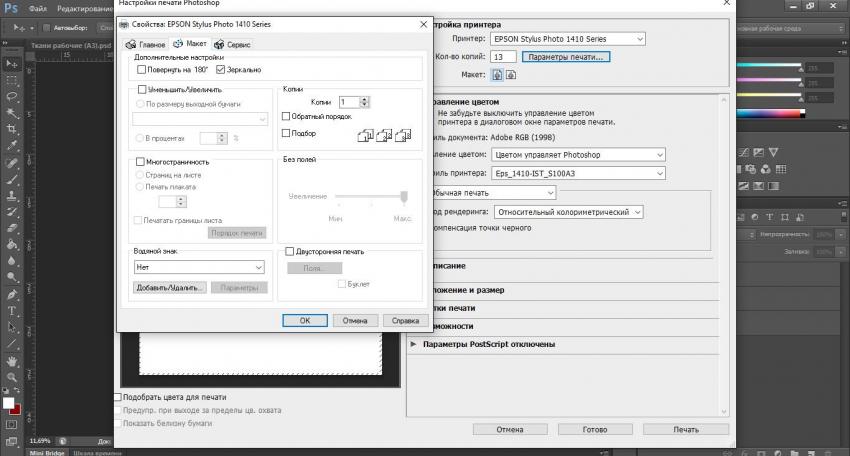
Task: Click OK in the printer properties dialog
Action: tap(305, 321)
